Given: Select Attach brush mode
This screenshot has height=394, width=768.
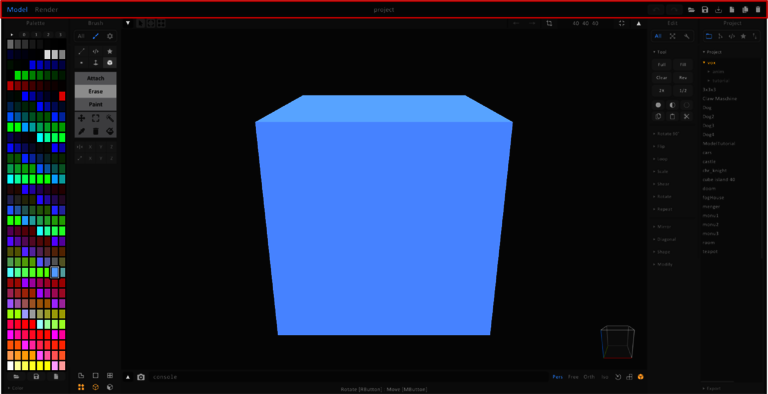Looking at the screenshot, I should 96,78.
